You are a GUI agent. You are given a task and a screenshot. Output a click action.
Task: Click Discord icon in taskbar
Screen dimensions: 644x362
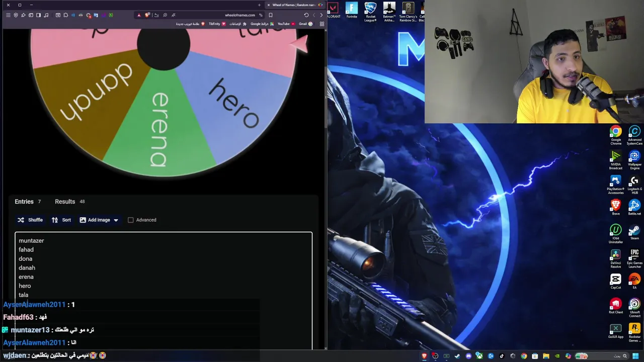pos(468,356)
